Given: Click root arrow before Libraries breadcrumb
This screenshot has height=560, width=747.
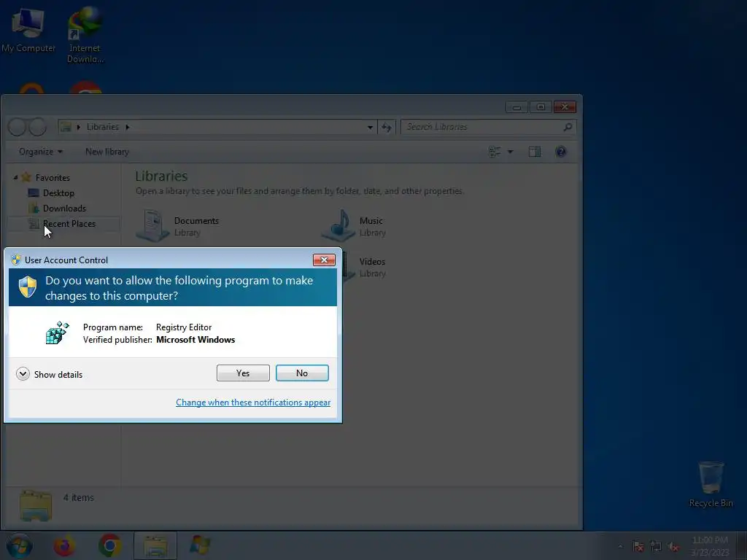Looking at the screenshot, I should click(x=79, y=127).
